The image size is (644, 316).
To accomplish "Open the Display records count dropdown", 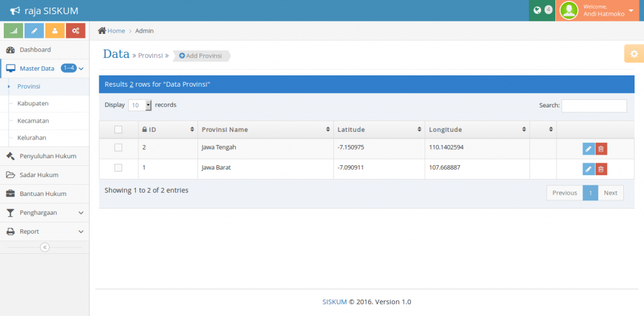I will coord(140,106).
